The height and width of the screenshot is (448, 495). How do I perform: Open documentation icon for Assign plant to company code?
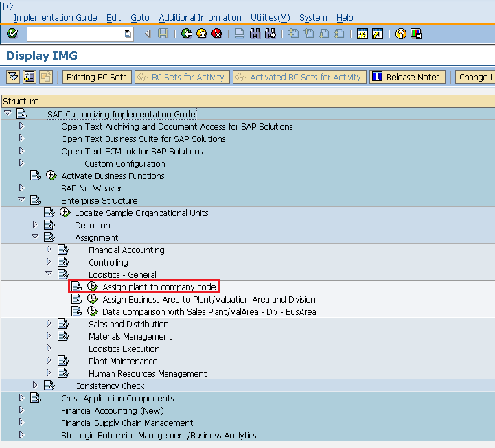77,287
